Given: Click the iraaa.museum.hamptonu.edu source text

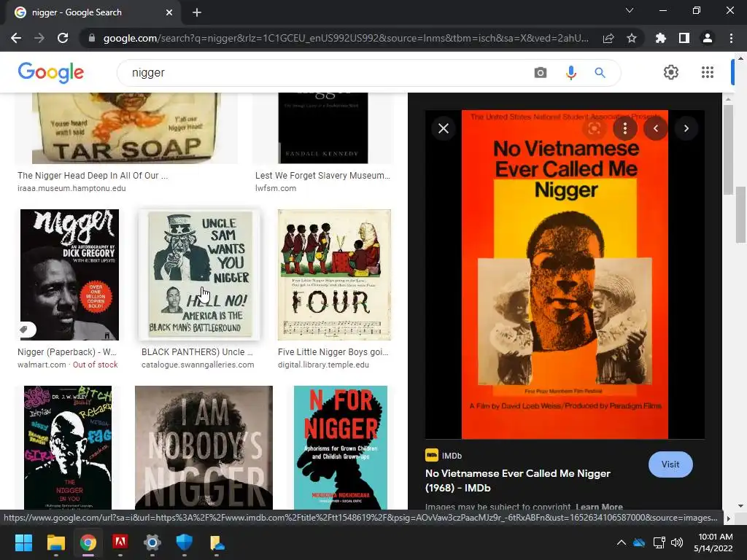Looking at the screenshot, I should coord(72,188).
